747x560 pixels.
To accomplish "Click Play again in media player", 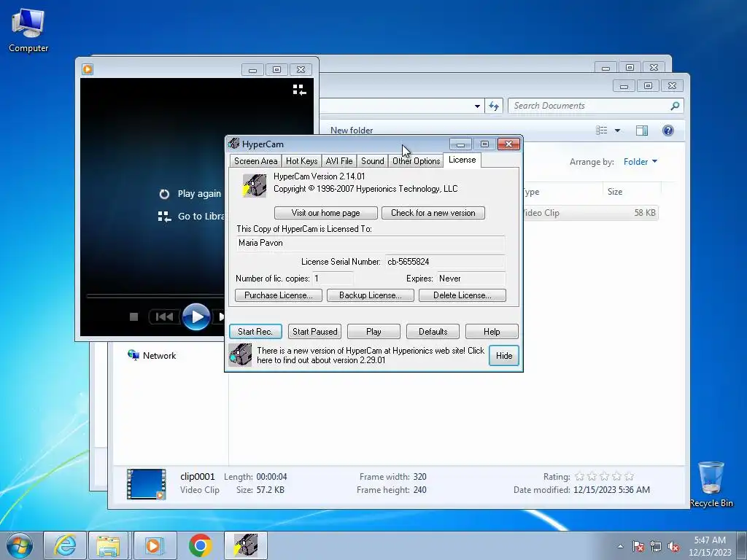I will coord(190,194).
